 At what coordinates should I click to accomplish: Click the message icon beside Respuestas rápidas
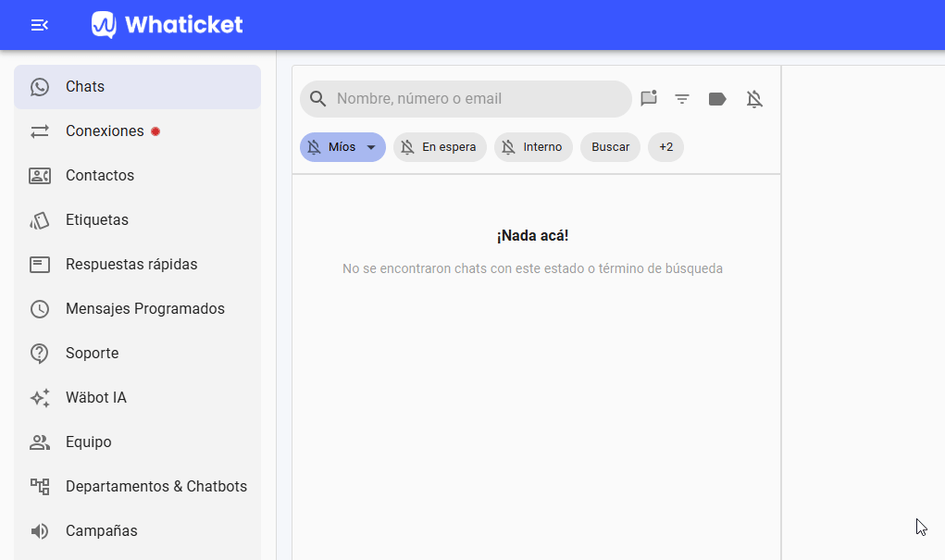point(40,265)
